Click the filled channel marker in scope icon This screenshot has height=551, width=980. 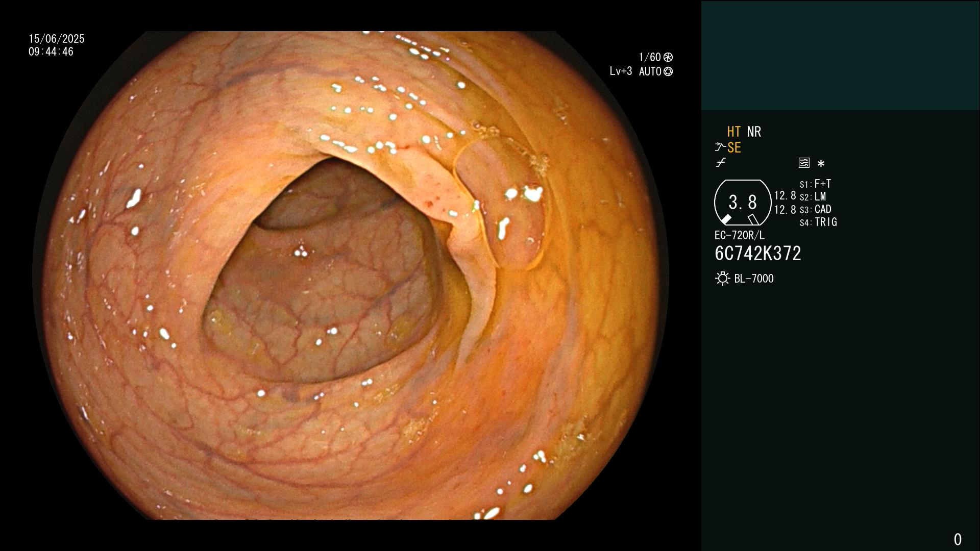726,219
